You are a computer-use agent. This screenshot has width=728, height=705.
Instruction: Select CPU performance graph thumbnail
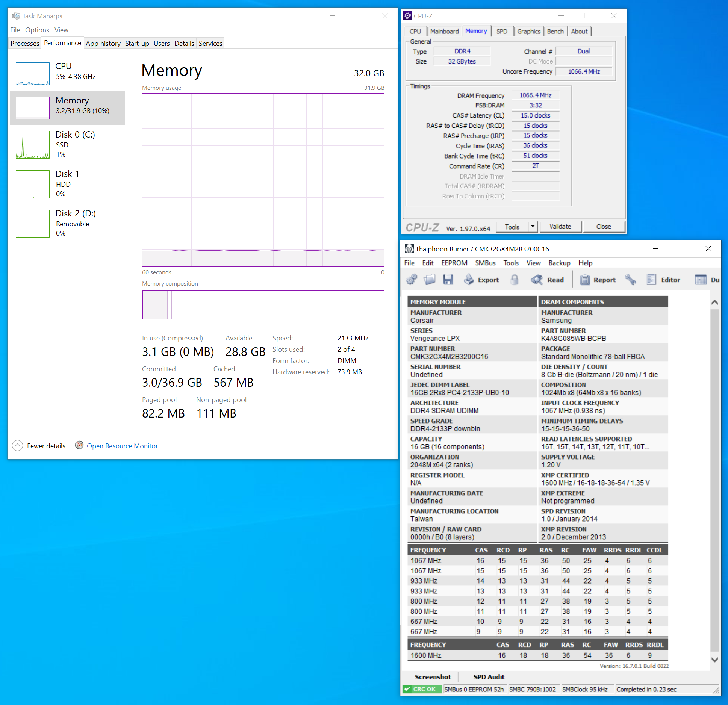click(33, 73)
